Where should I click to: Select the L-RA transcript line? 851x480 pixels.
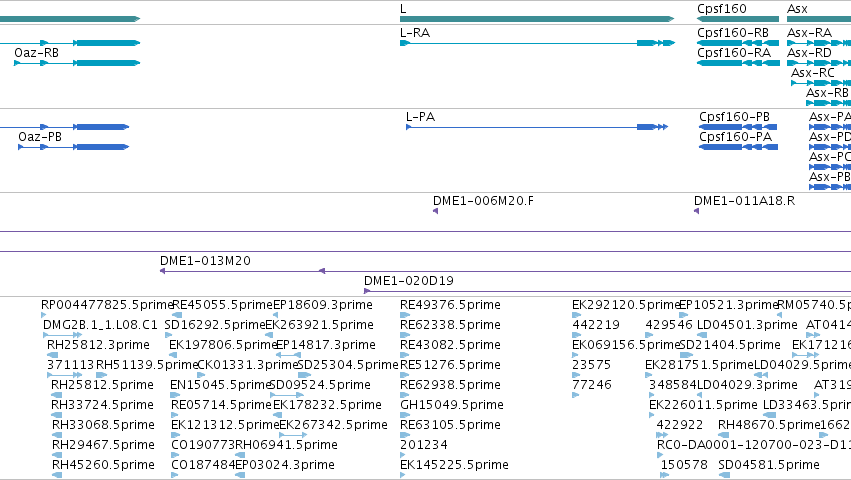537,43
